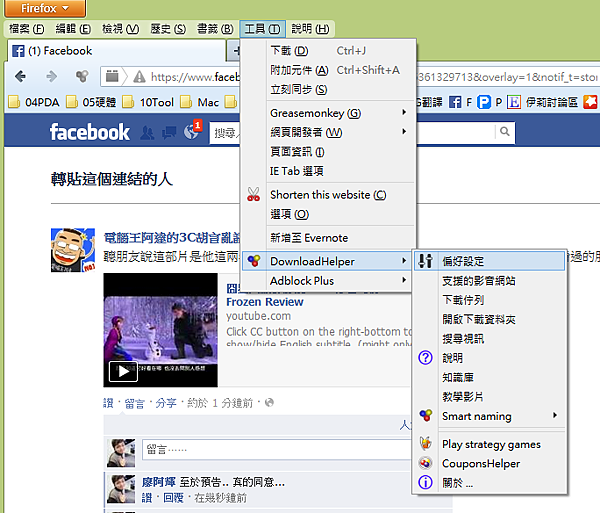Click the post privacy globe icon
Screen dimensions: 600x513
tap(269, 403)
